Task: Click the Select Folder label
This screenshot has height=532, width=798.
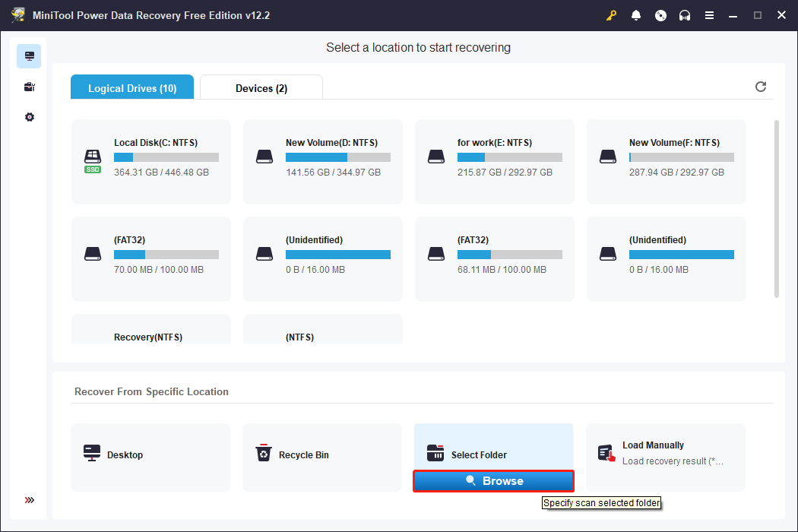Action: point(479,455)
